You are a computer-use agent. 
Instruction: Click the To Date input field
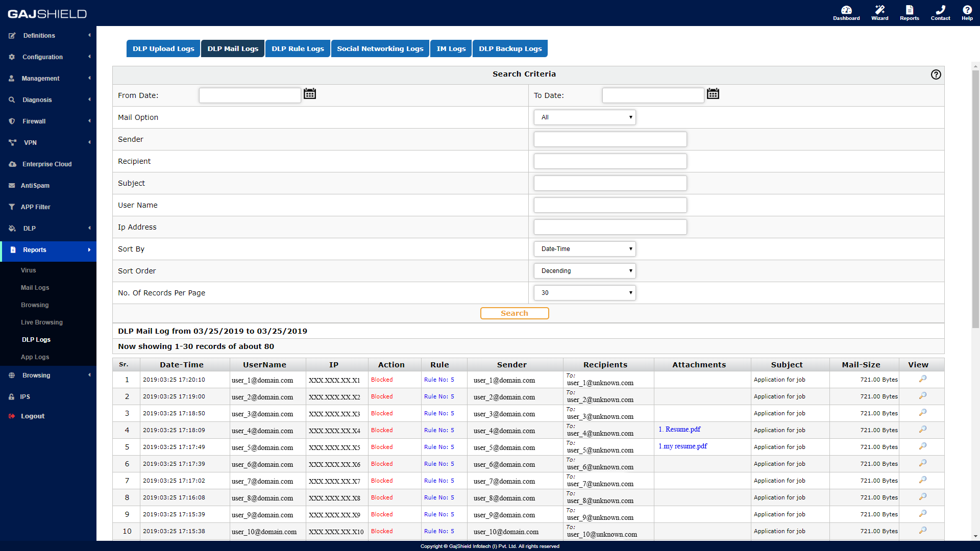pyautogui.click(x=653, y=95)
